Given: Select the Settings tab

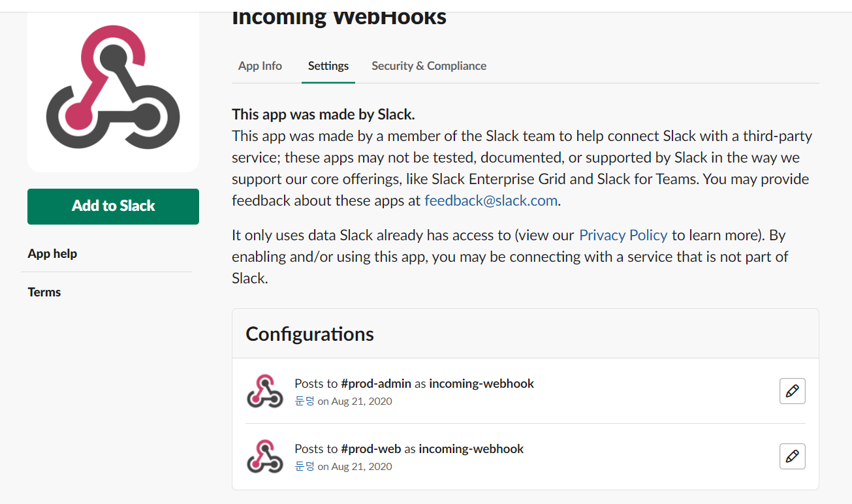Looking at the screenshot, I should [x=328, y=66].
